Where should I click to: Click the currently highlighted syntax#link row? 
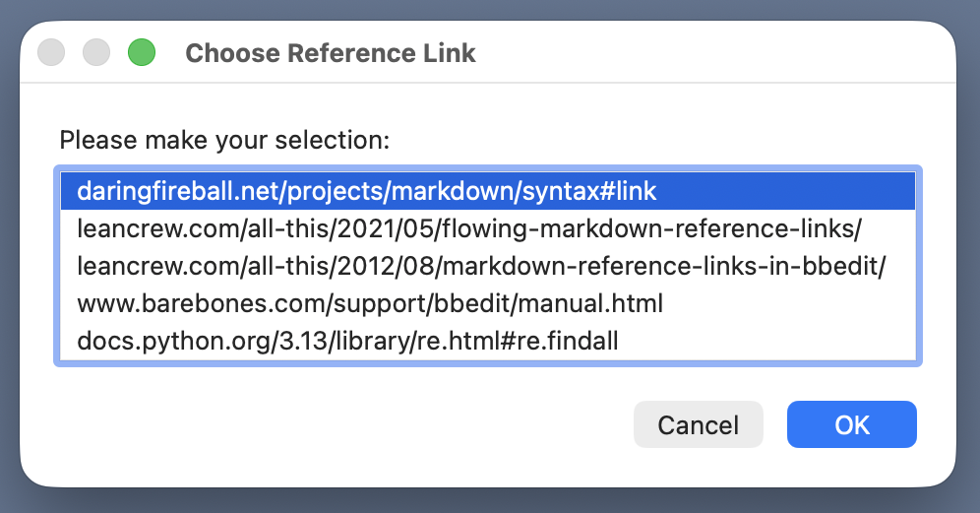click(367, 191)
